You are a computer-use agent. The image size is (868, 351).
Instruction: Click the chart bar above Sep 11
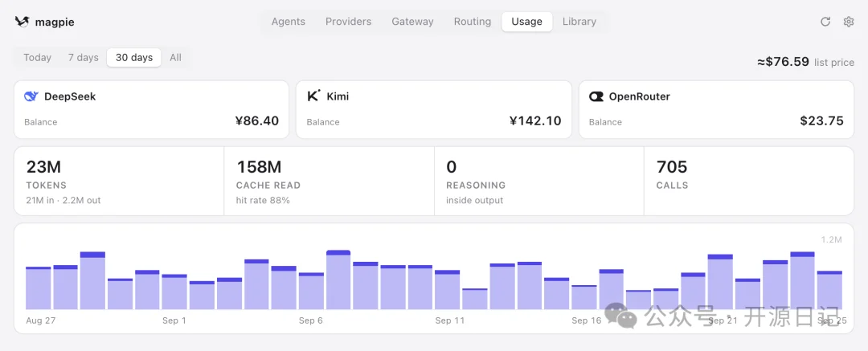[448, 289]
